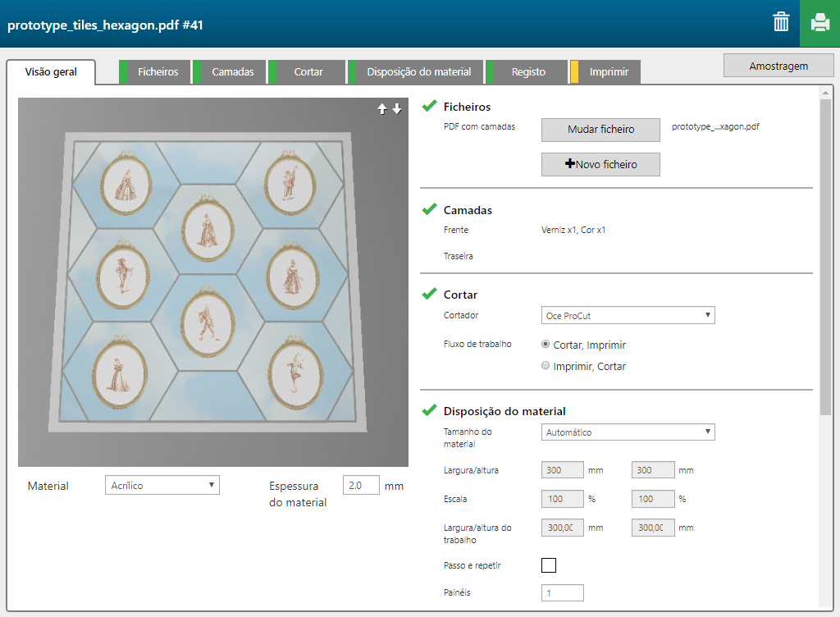Click the Traseira label under Camadas
The width and height of the screenshot is (840, 617).
[458, 256]
